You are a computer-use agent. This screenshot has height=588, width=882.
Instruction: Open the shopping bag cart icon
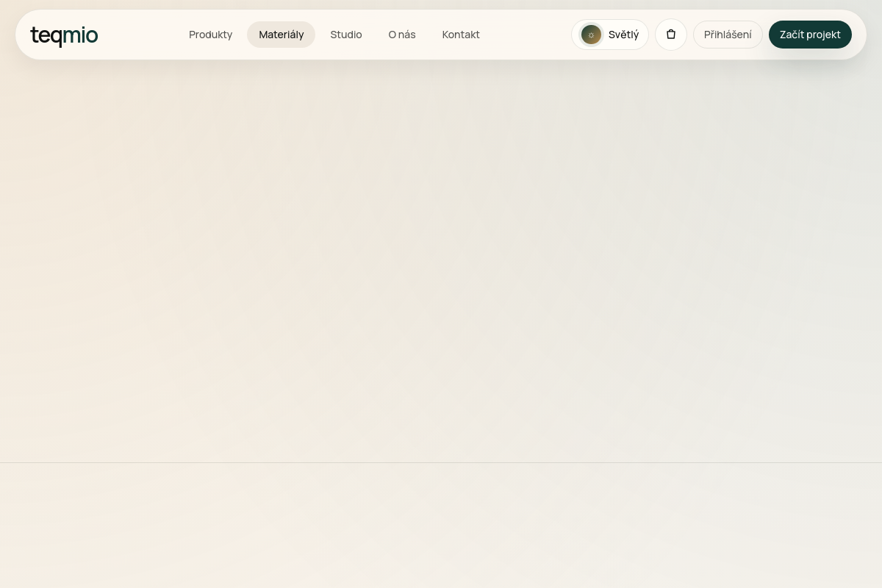pyautogui.click(x=671, y=35)
